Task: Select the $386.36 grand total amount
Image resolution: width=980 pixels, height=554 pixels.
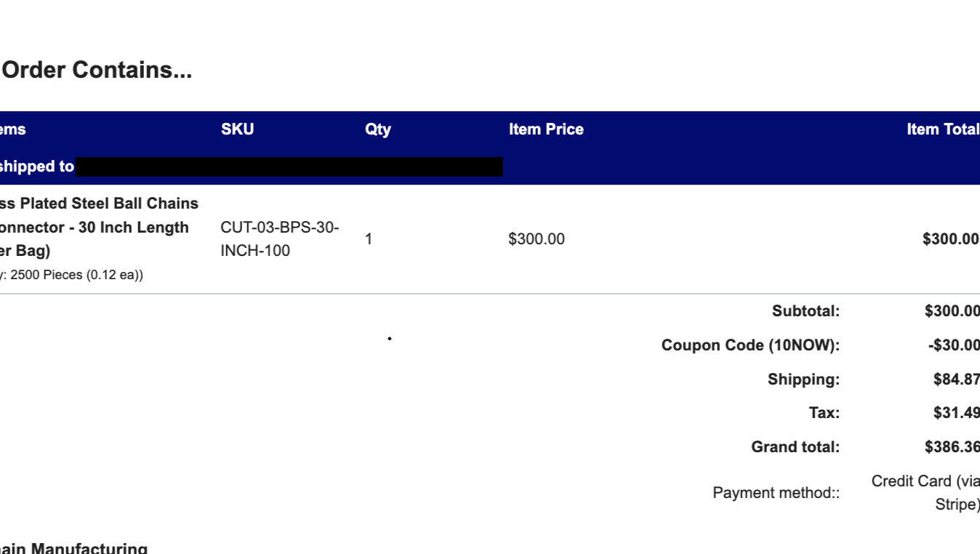Action: click(x=952, y=447)
